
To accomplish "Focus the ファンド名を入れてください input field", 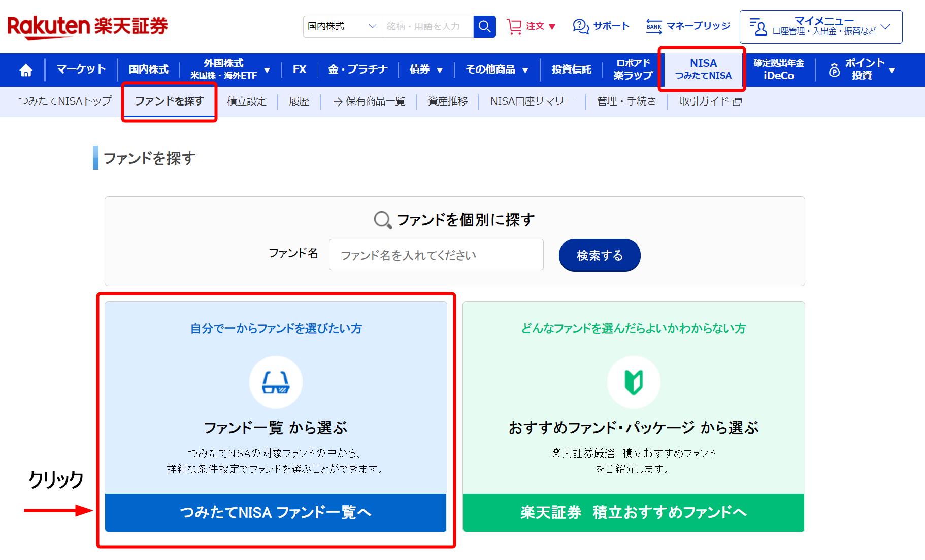I will [436, 255].
